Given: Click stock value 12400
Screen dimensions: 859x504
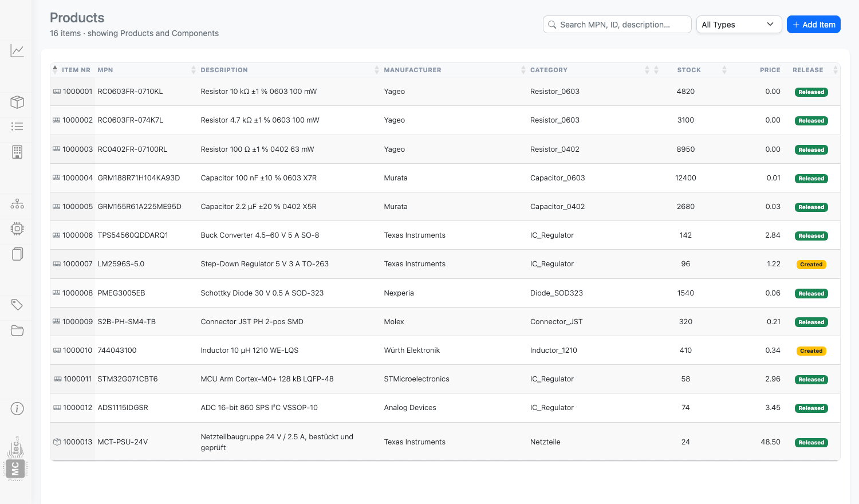Looking at the screenshot, I should point(685,178).
